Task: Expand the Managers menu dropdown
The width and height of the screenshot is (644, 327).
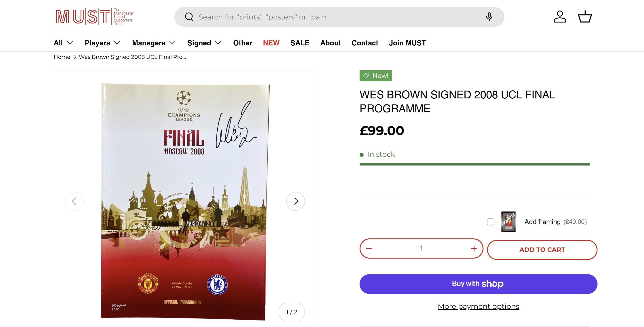Action: pyautogui.click(x=154, y=43)
